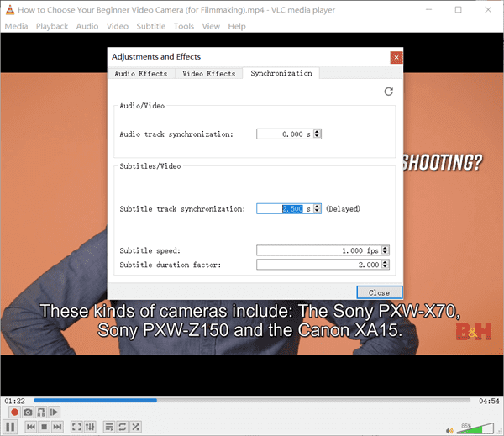Open the Subtitle menu
Screen dimensions: 504x436
(150, 26)
